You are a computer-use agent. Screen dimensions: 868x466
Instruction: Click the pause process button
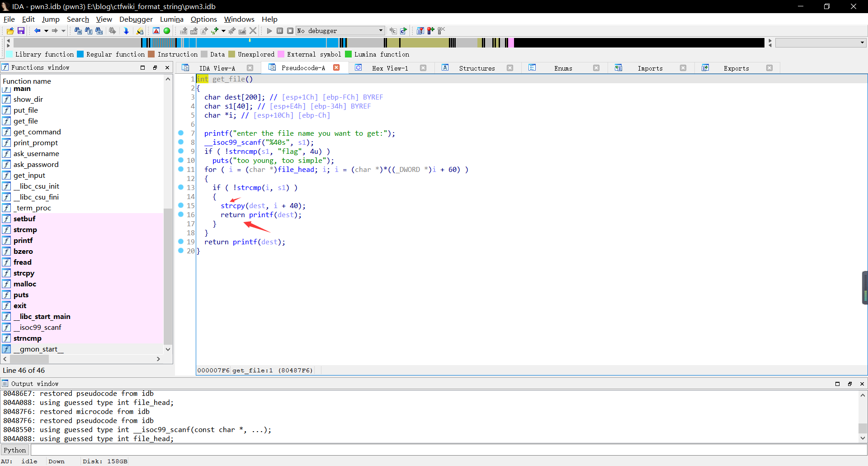(x=280, y=31)
